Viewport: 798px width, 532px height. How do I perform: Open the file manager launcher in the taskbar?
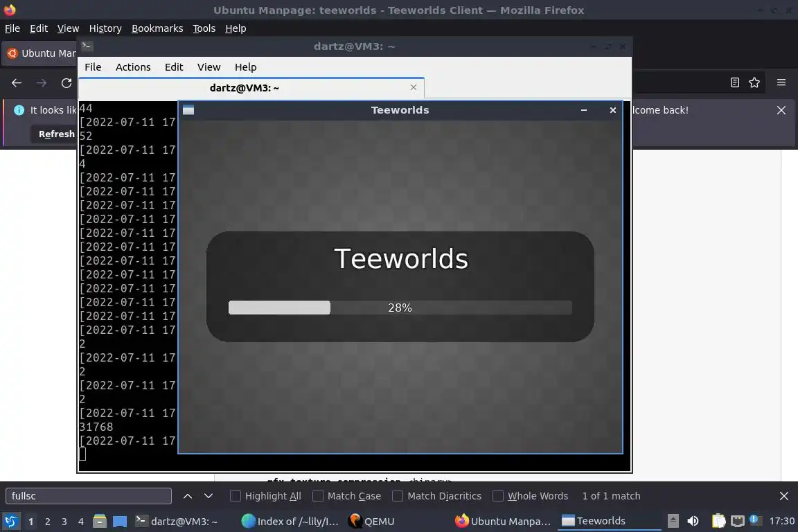(x=100, y=522)
